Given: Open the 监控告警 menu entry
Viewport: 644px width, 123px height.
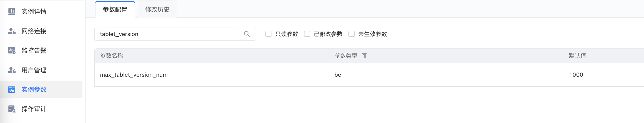Looking at the screenshot, I should pos(34,50).
